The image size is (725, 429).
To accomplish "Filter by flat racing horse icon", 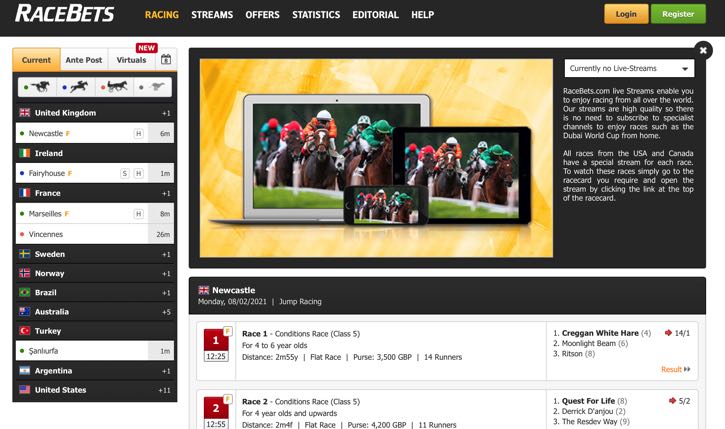I will 37,86.
